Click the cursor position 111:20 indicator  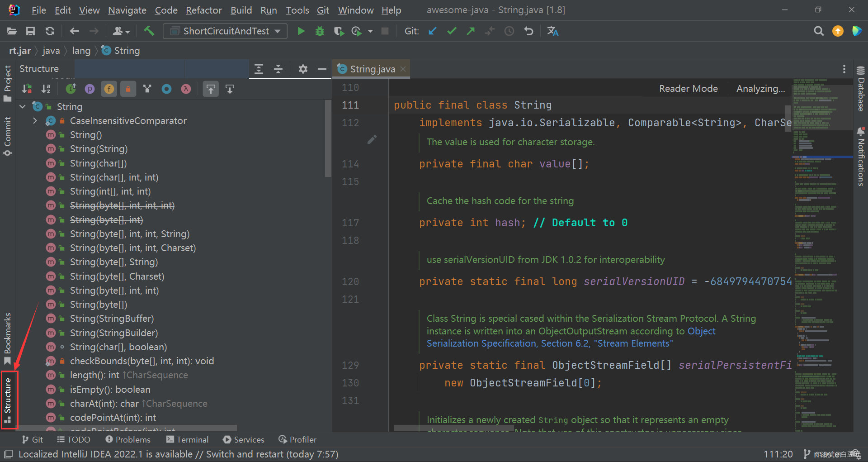pos(778,454)
